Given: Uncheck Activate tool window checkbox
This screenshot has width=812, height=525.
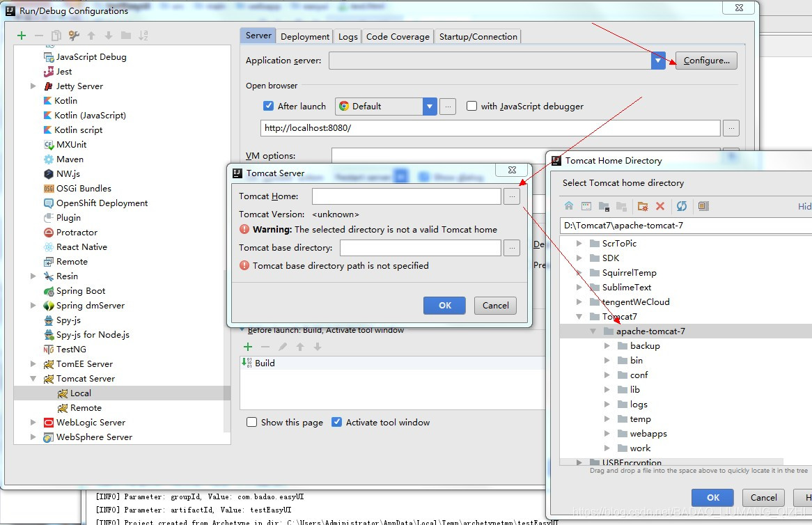Looking at the screenshot, I should coord(336,422).
